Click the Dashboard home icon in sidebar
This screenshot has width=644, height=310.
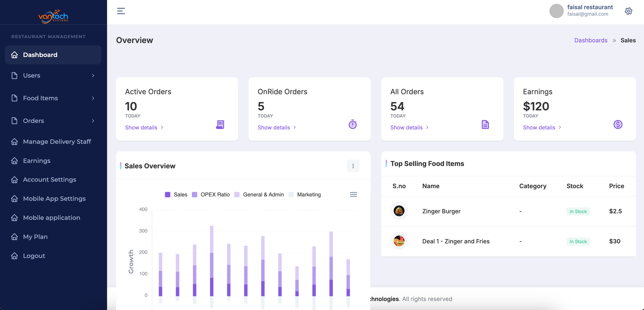[15, 55]
